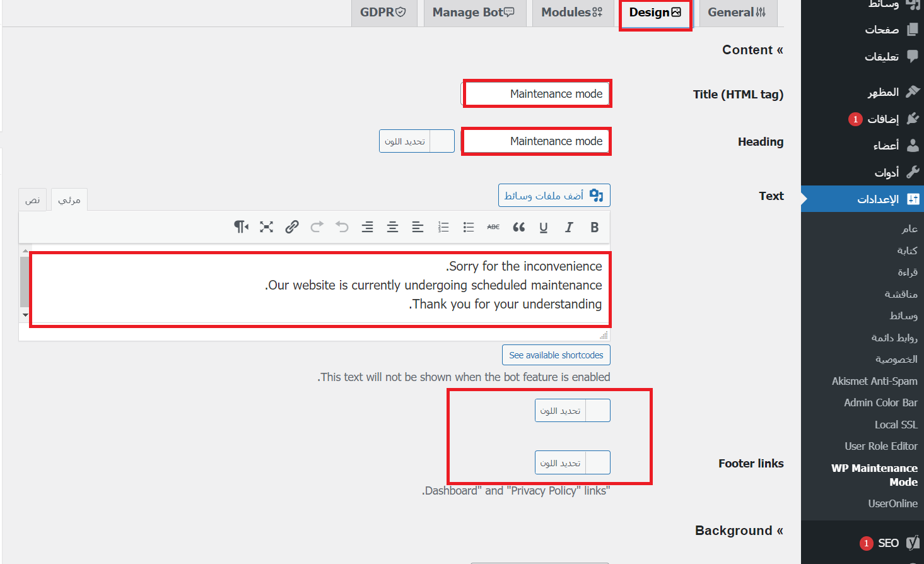Toggle paragraph text direction icon
Screen dimensions: 924x564
(x=241, y=227)
